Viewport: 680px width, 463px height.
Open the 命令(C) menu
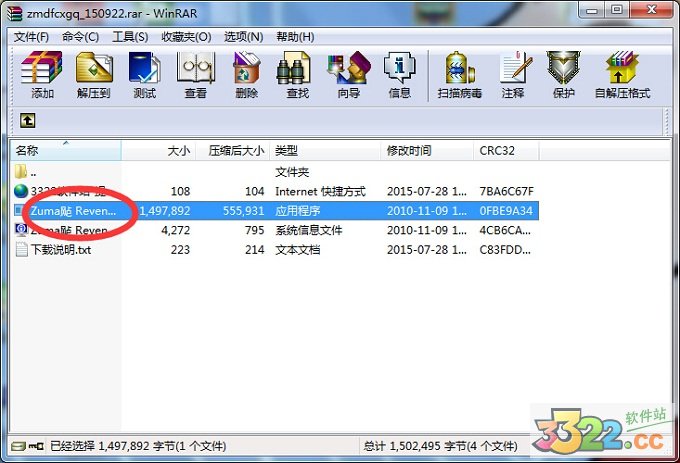[80, 37]
